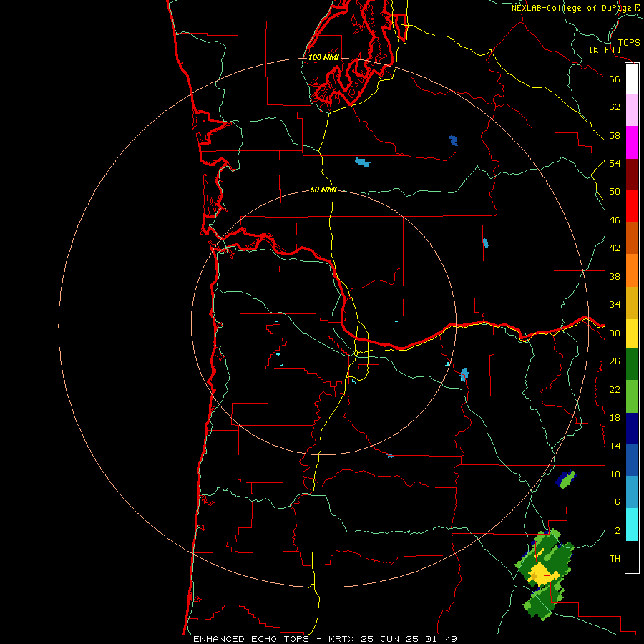Click the legend value "22"
644x644 pixels.
coord(615,389)
